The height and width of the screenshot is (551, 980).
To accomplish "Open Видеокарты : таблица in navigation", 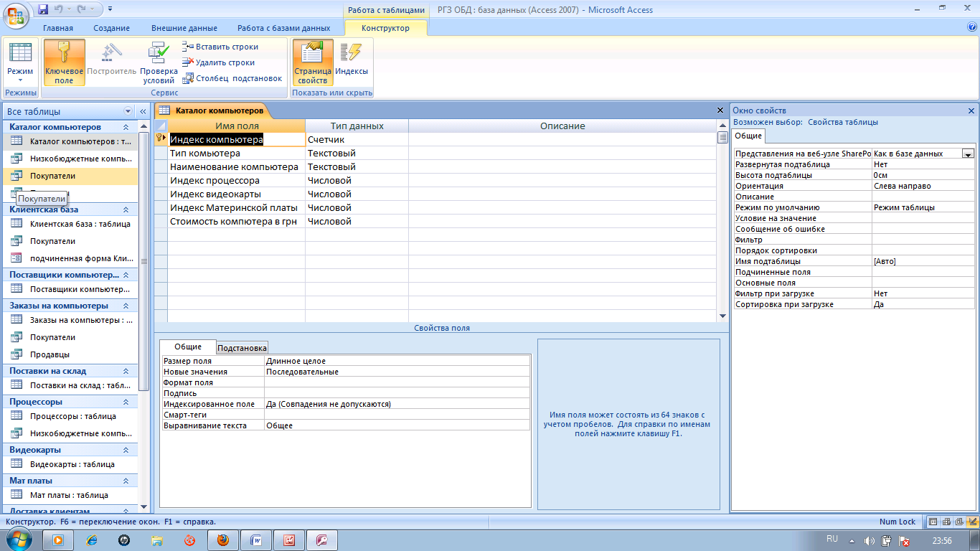I will pos(72,464).
